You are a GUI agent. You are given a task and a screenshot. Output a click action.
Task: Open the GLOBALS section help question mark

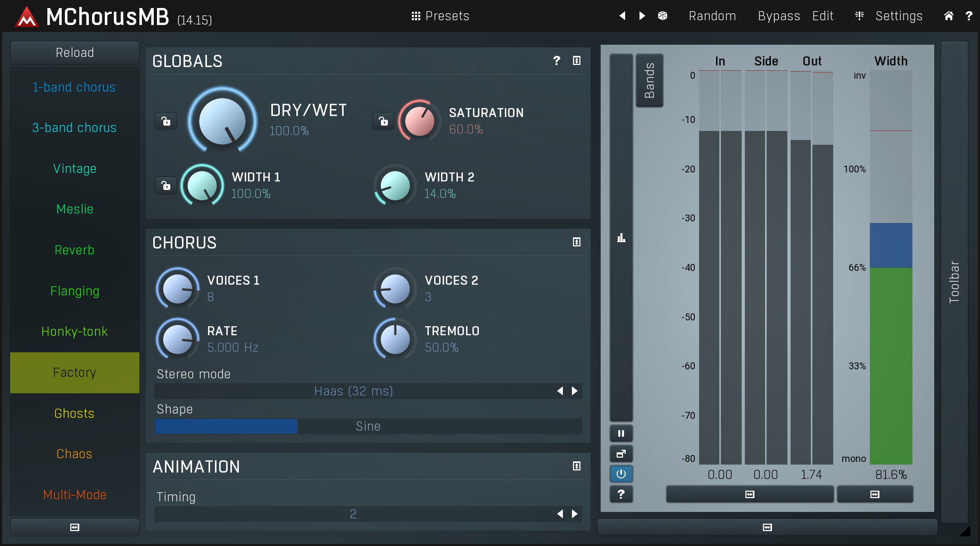click(557, 61)
